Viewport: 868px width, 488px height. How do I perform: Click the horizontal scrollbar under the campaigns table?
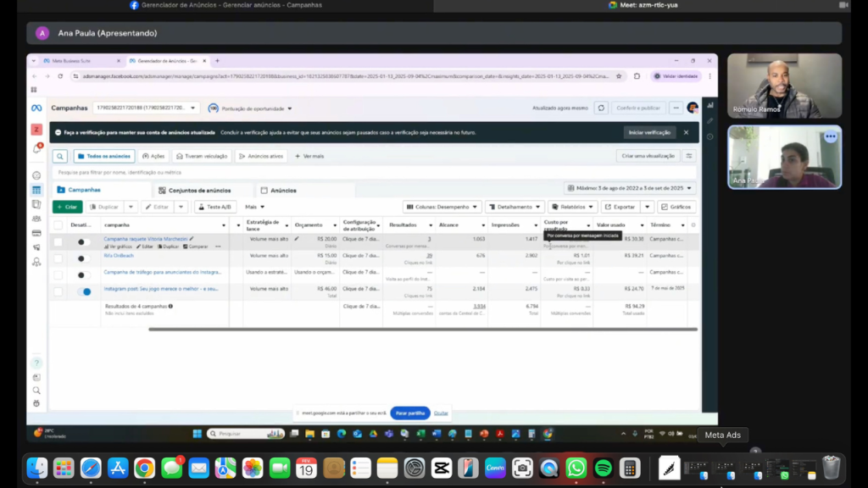coord(422,329)
